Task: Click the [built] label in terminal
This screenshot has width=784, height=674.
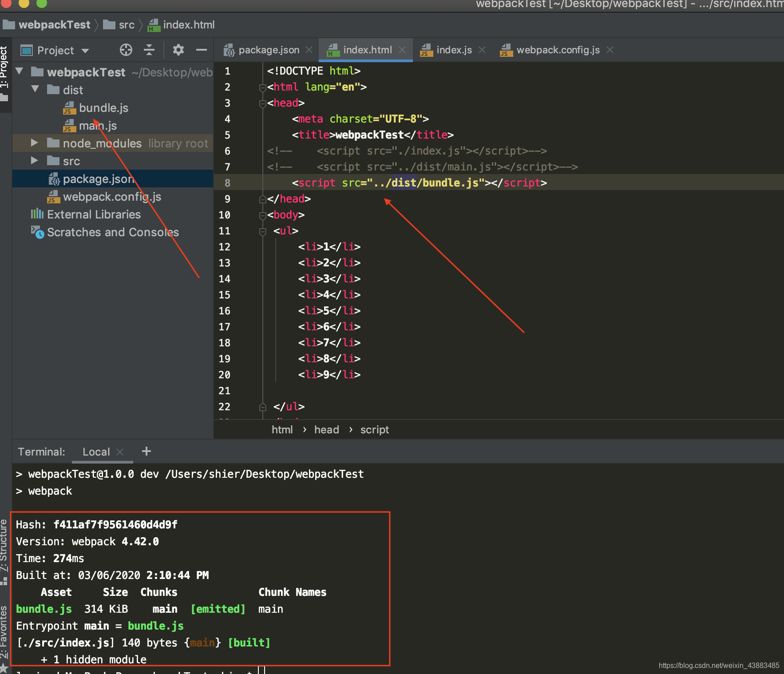Action: 249,643
